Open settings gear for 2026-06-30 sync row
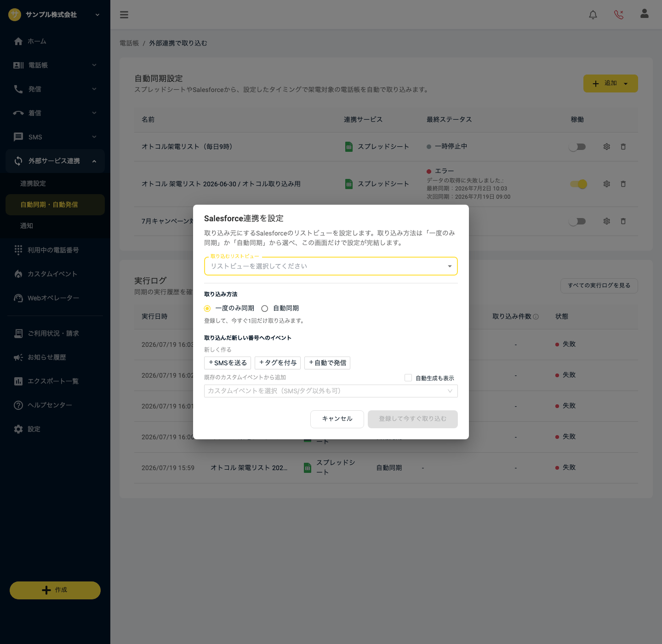Viewport: 662px width, 644px height. [607, 184]
